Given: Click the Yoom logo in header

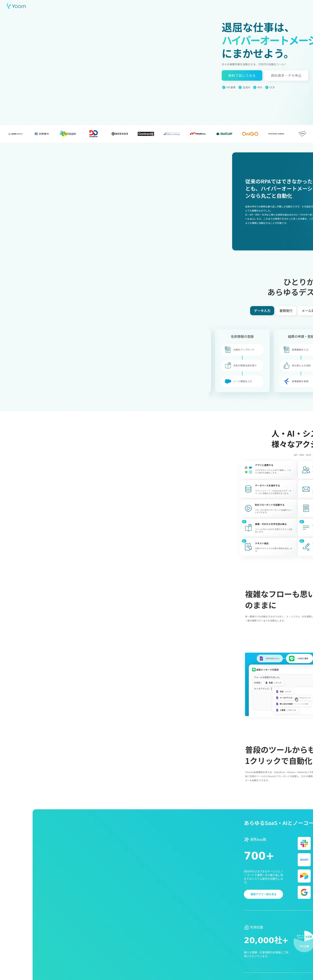Looking at the screenshot, I should [16, 6].
